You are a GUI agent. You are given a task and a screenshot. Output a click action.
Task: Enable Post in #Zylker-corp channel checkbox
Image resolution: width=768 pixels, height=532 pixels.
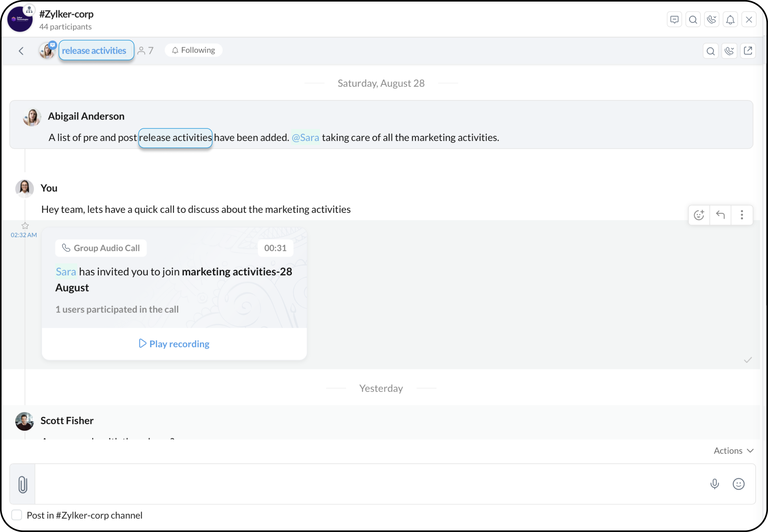(x=17, y=515)
